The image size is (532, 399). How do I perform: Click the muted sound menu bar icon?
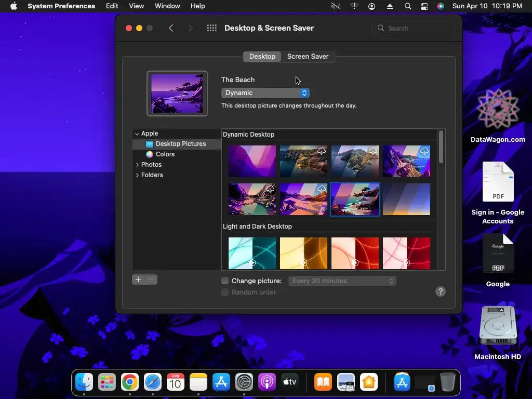[x=336, y=6]
